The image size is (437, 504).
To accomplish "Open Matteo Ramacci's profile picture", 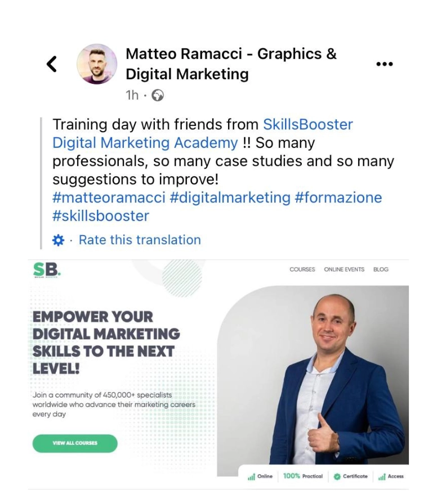I will pyautogui.click(x=97, y=64).
